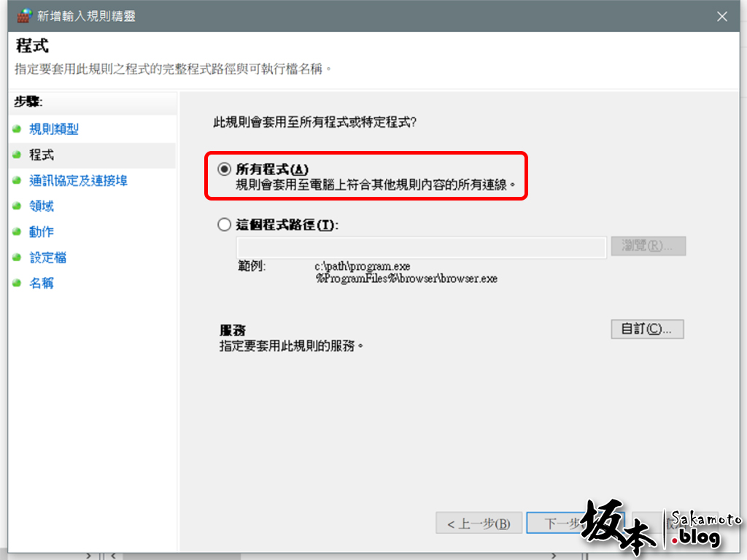Open the 動作 step
This screenshot has width=747, height=560.
coord(42,232)
